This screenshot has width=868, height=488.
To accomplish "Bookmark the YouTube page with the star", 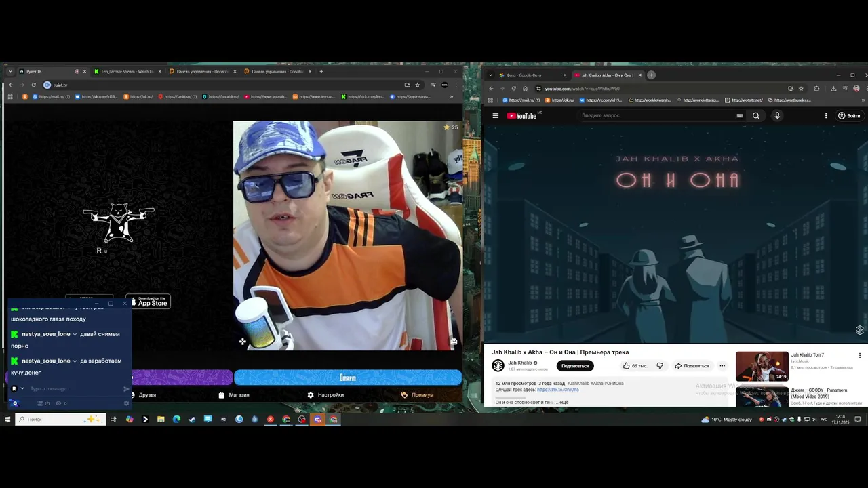I will 801,89.
